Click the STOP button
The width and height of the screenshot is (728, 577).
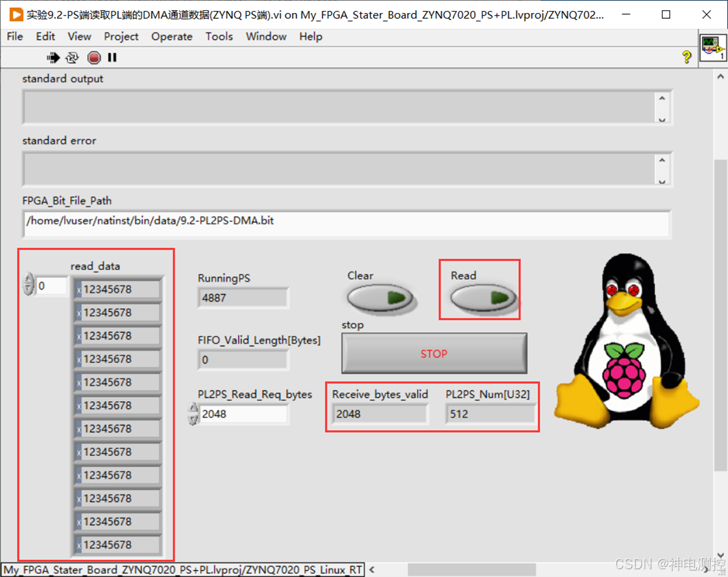click(x=434, y=353)
